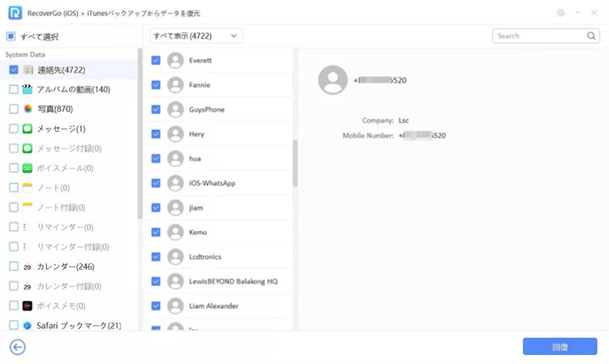This screenshot has width=609, height=364.
Task: Click the voicemail (ボイスメール) icon
Action: coord(28,168)
